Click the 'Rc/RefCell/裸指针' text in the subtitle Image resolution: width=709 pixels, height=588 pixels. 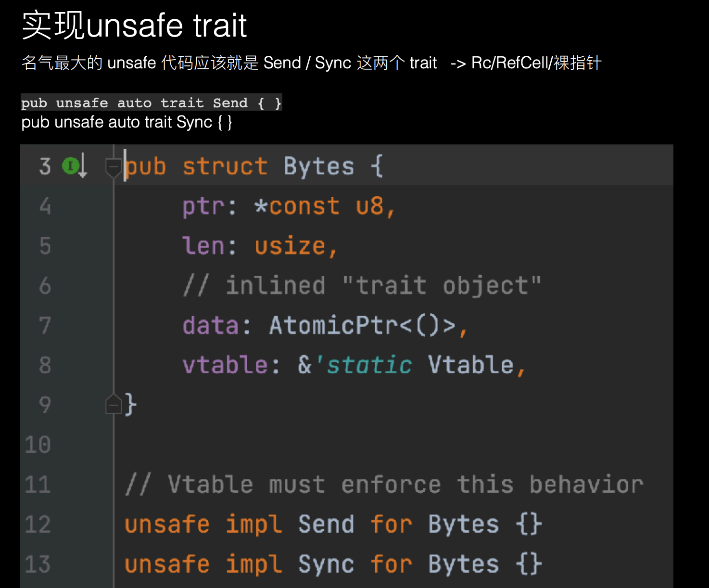[536, 63]
